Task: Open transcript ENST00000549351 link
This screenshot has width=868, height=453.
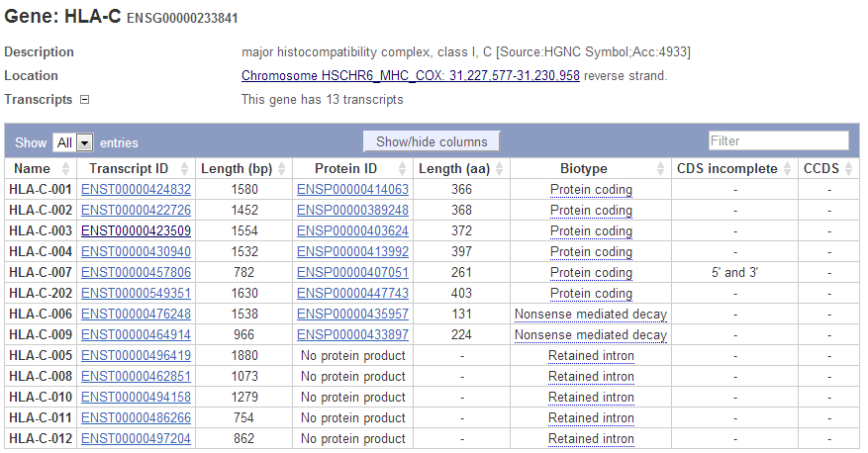Action: 136,293
